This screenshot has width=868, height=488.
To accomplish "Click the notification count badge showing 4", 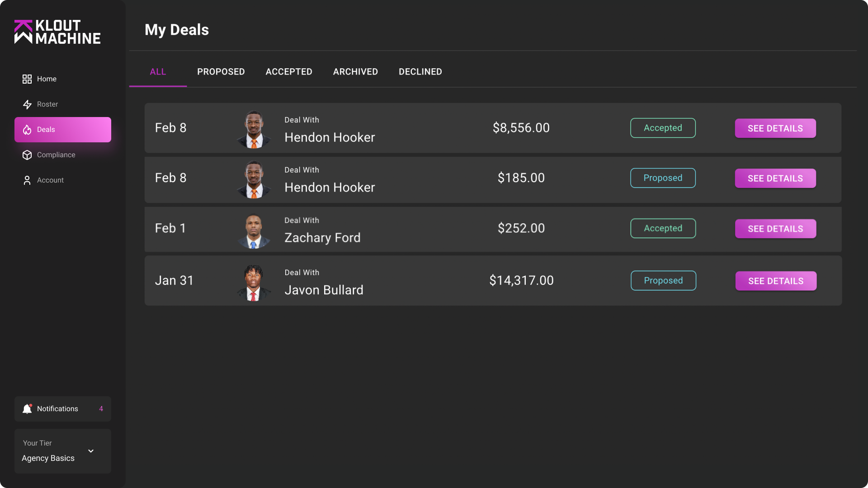I will coord(101,408).
